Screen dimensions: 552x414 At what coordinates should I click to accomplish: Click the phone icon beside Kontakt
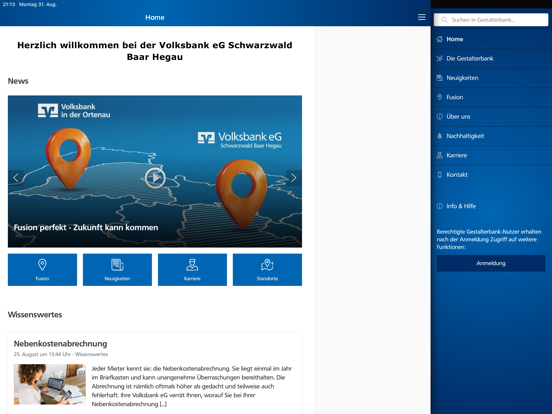pos(439,175)
